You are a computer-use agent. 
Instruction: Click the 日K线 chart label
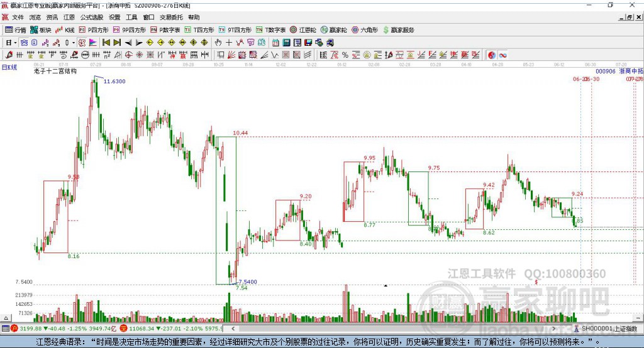point(9,67)
